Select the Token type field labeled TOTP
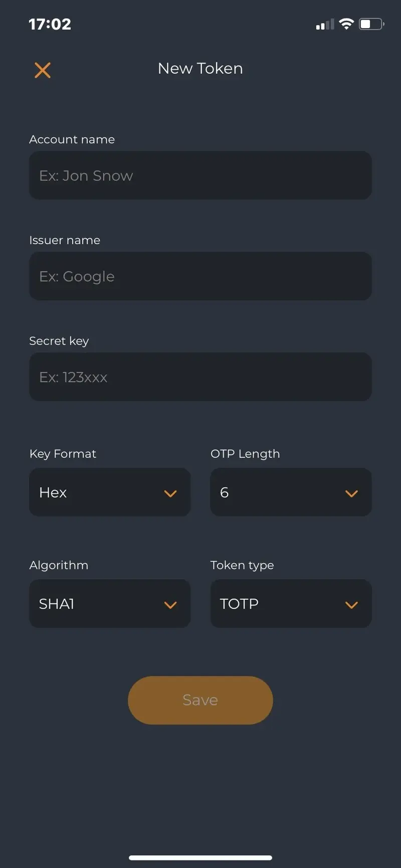The width and height of the screenshot is (401, 868). click(x=291, y=604)
